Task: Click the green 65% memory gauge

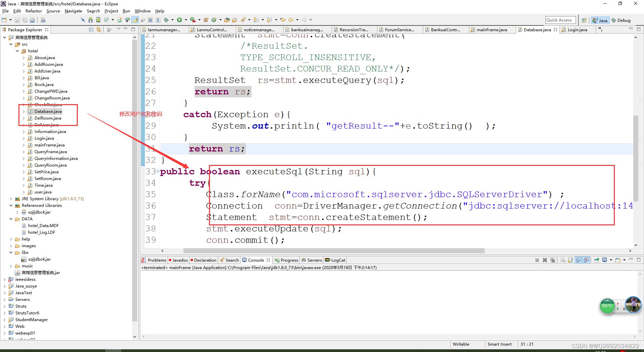Action: click(x=607, y=306)
